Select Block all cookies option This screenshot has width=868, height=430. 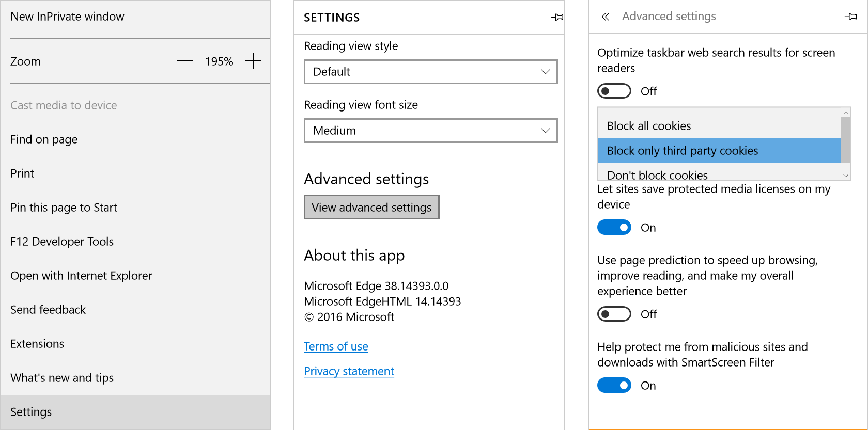click(719, 126)
